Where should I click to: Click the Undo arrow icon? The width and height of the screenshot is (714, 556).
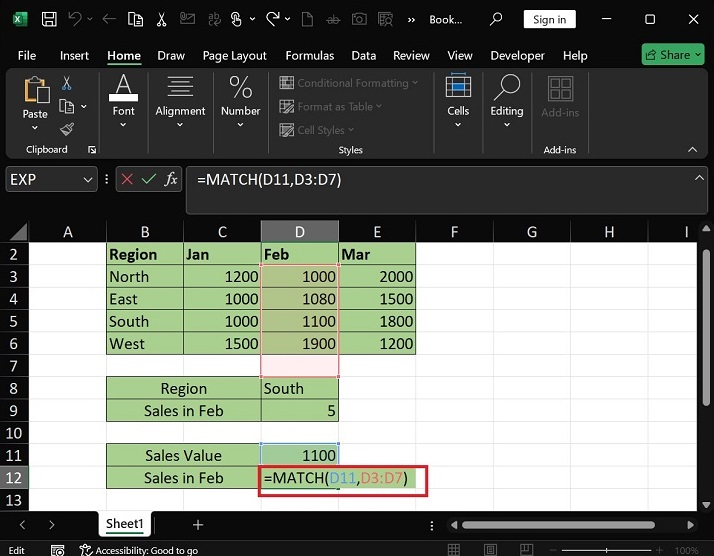click(75, 19)
